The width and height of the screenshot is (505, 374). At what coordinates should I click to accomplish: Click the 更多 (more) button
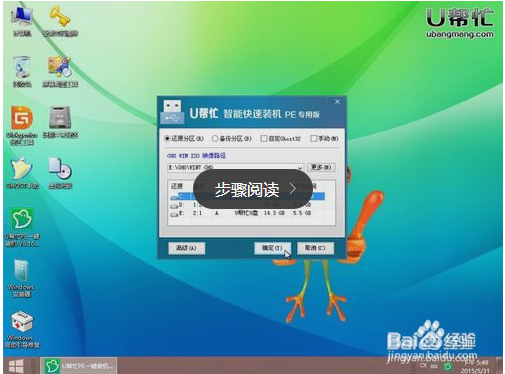[x=321, y=167]
